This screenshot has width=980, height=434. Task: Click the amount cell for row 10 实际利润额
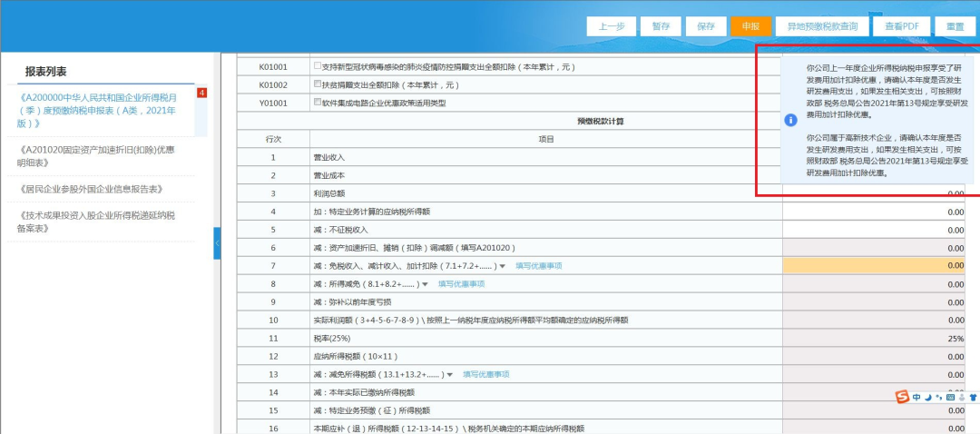click(x=874, y=321)
